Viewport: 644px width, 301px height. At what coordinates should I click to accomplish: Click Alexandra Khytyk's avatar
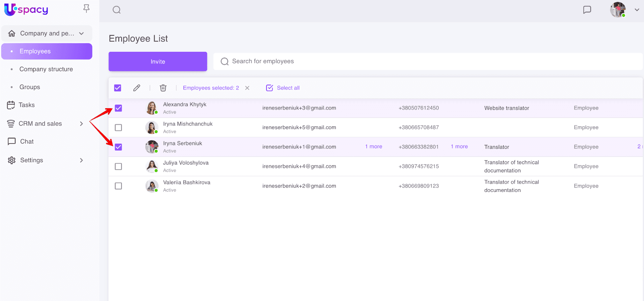click(152, 108)
